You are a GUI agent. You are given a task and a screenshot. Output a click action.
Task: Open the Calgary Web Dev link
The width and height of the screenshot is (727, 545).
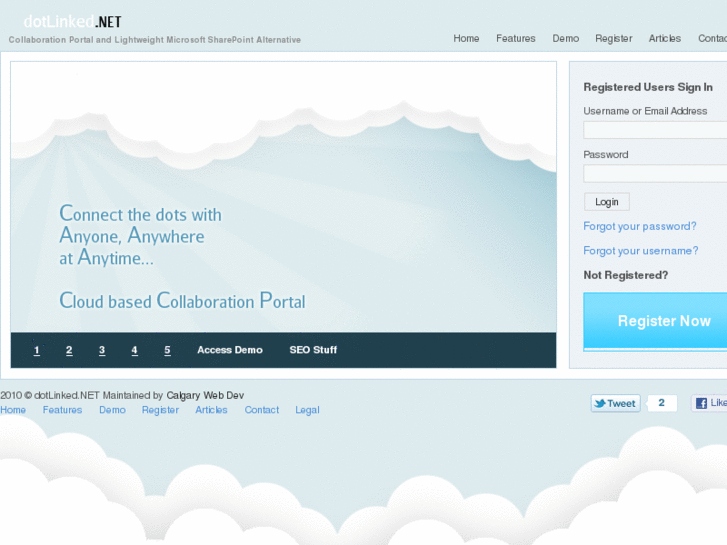(x=205, y=395)
